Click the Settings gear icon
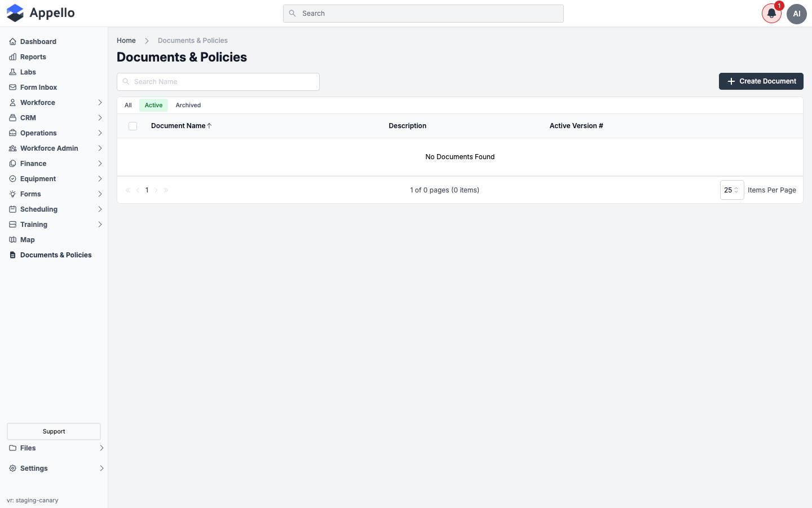812x508 pixels. tap(12, 468)
